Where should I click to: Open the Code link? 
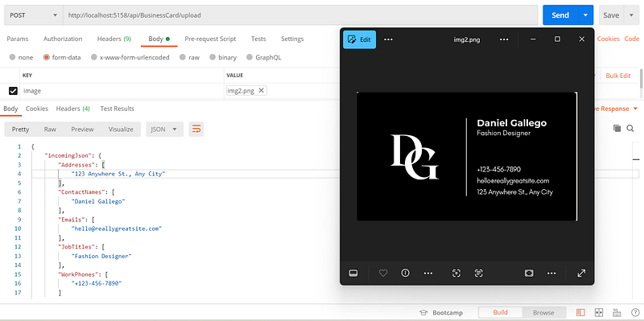632,39
